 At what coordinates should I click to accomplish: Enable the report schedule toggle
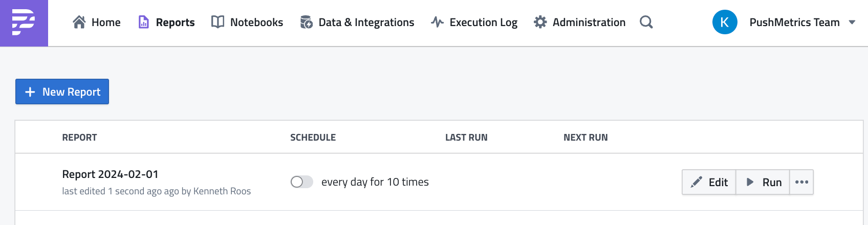tap(301, 182)
